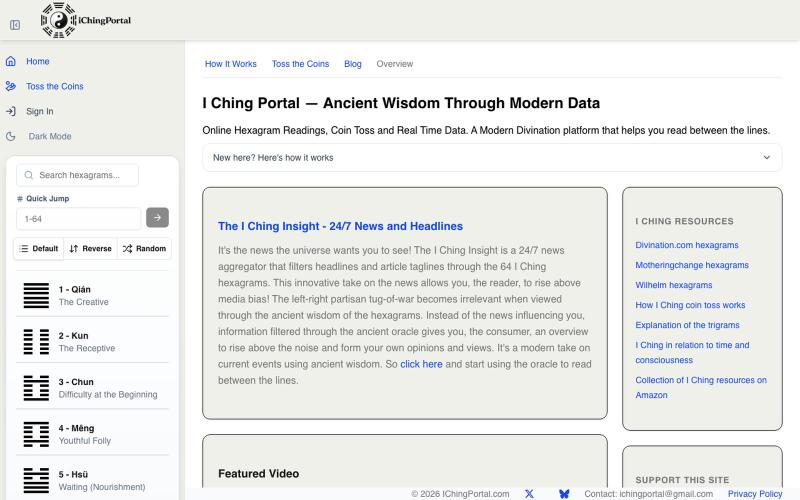Open I Ching in relation to time link
The height and width of the screenshot is (500, 800).
pos(692,352)
